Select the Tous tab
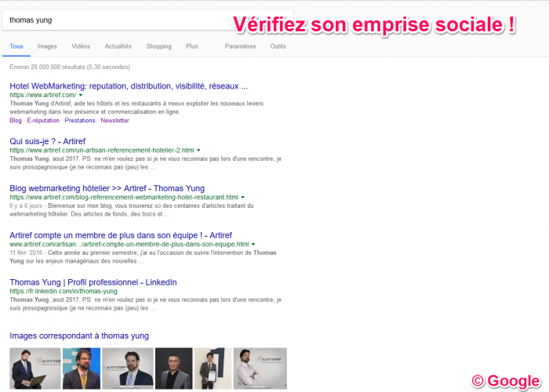The height and width of the screenshot is (392, 549). click(x=16, y=46)
